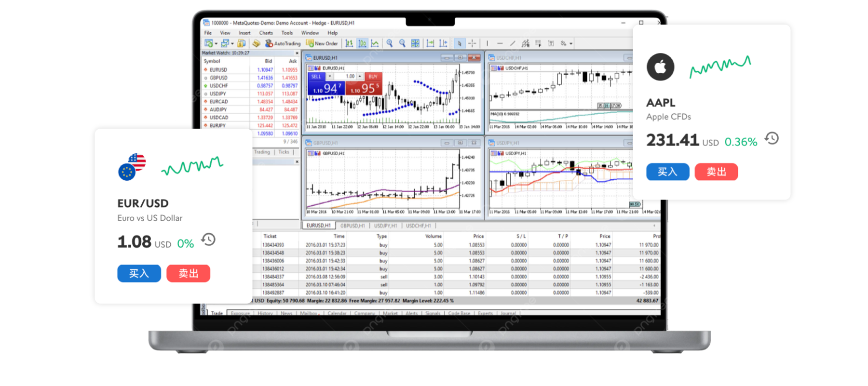868x386 pixels.
Task: Select GBPUSD row in Market Watch
Action: coord(250,78)
